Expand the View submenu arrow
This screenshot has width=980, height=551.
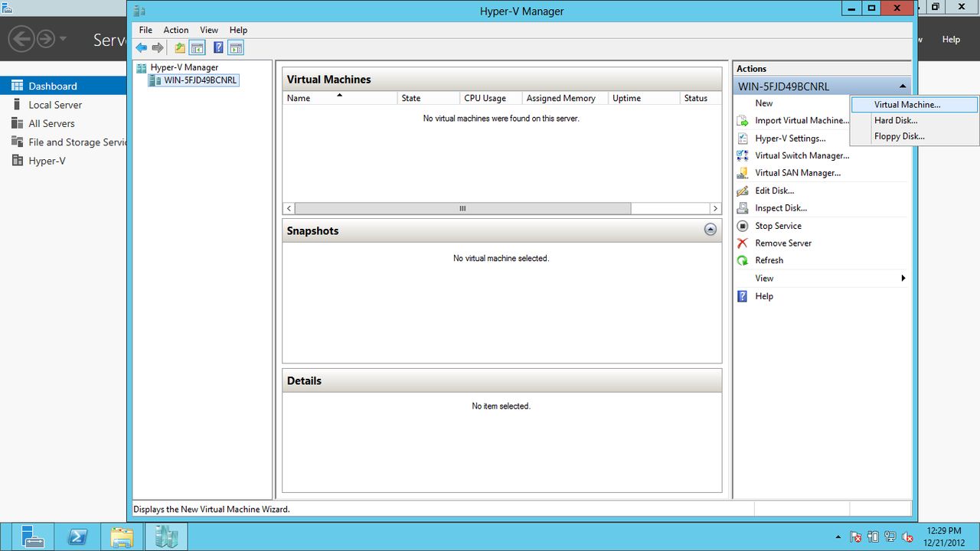tap(903, 279)
